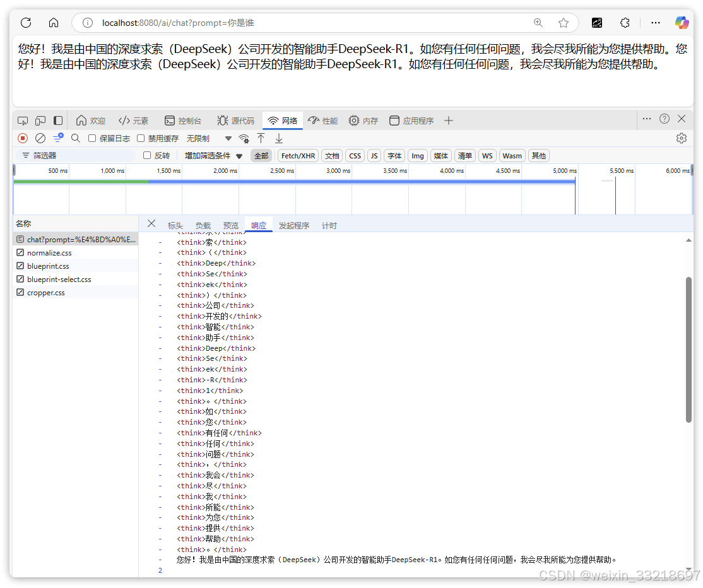The image size is (703, 588).
Task: Open DevTools help question icon
Action: coord(665,119)
